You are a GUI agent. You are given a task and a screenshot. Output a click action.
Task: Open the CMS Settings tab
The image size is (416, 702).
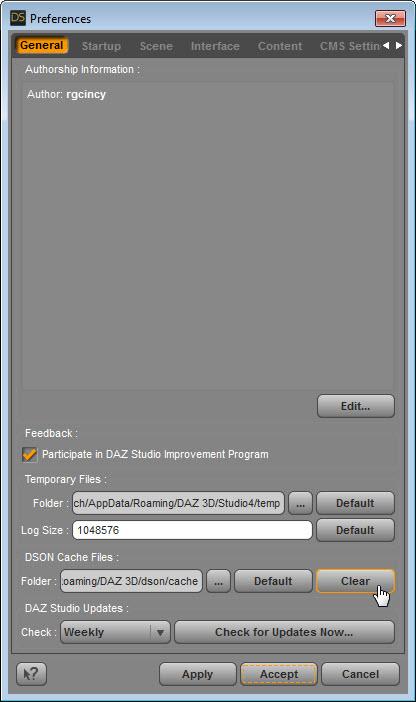click(x=349, y=46)
